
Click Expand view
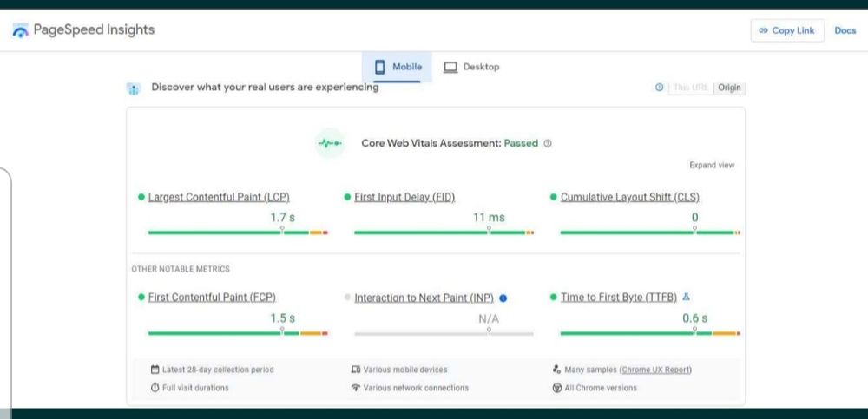click(x=712, y=165)
